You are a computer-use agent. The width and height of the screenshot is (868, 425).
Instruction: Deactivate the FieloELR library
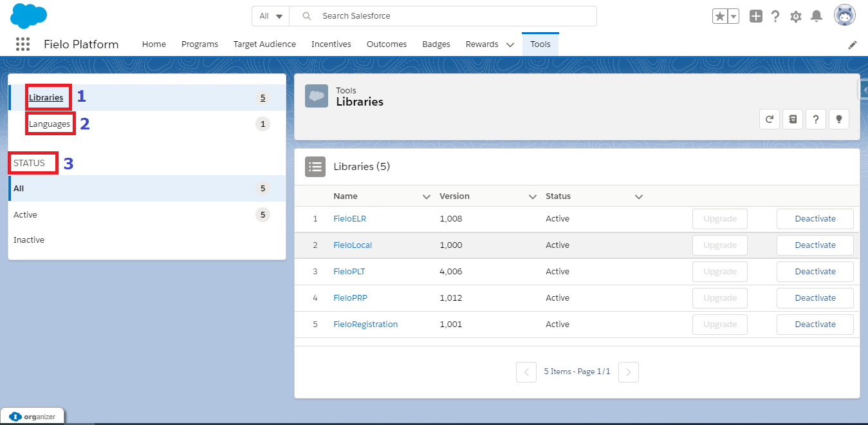click(x=815, y=219)
